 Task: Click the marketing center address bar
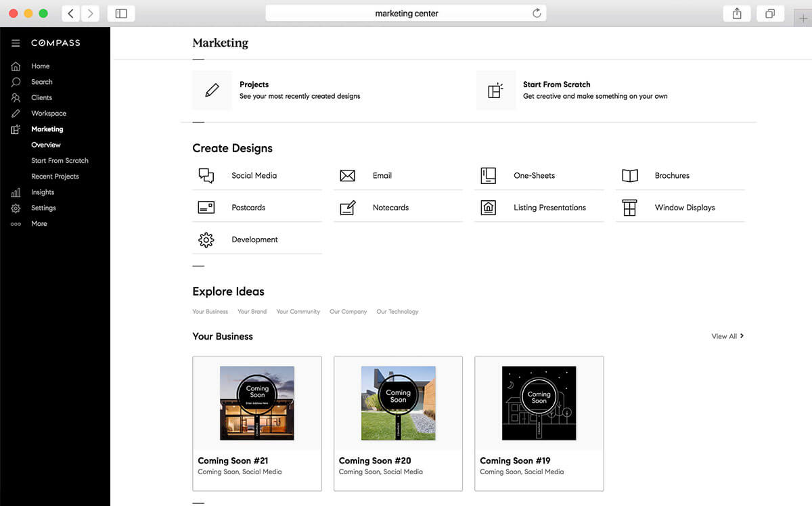(406, 14)
